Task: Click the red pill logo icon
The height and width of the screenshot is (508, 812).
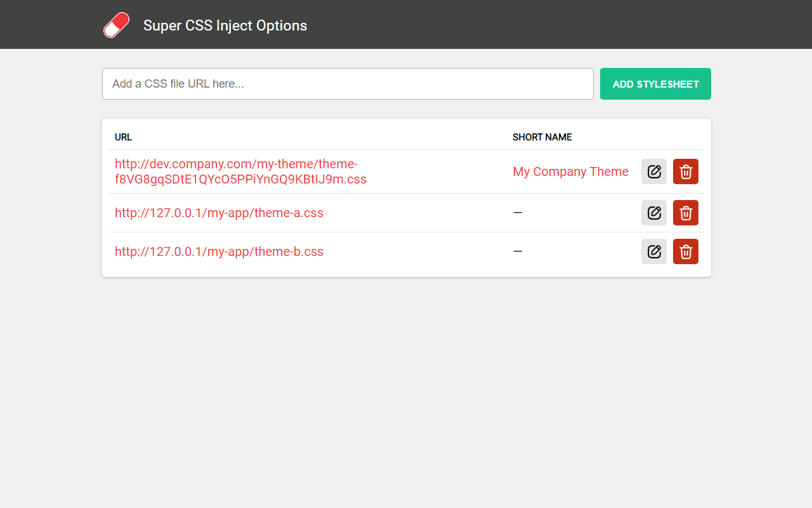Action: [x=116, y=25]
